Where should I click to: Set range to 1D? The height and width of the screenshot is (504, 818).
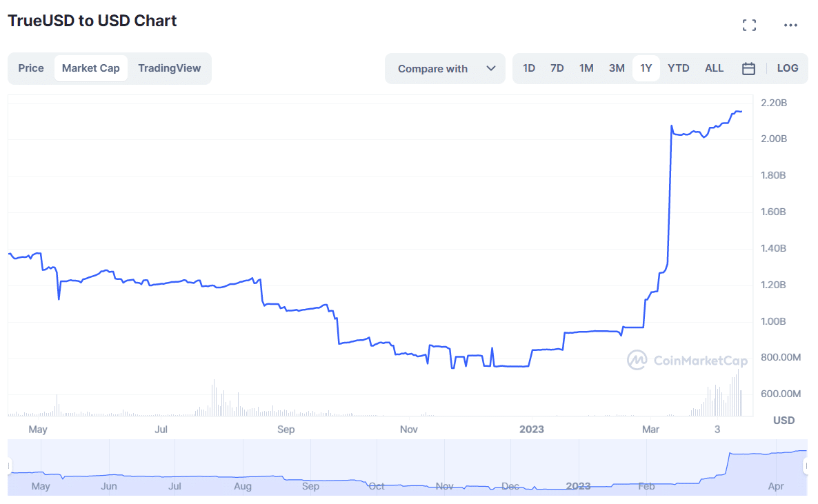pyautogui.click(x=529, y=68)
